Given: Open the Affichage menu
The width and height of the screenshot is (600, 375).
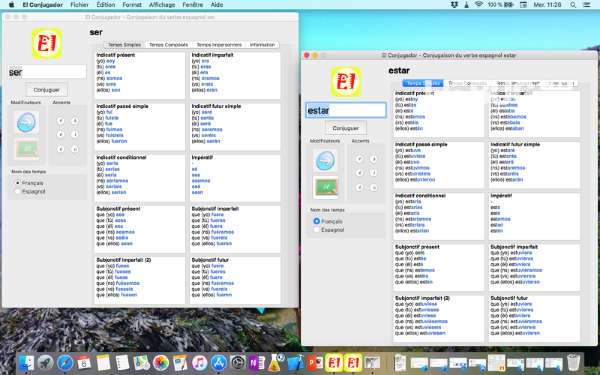Looking at the screenshot, I should 162,5.
